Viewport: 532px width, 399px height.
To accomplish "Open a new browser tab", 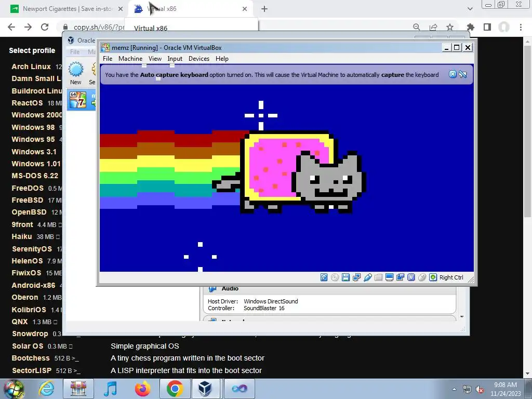I will coord(264,9).
